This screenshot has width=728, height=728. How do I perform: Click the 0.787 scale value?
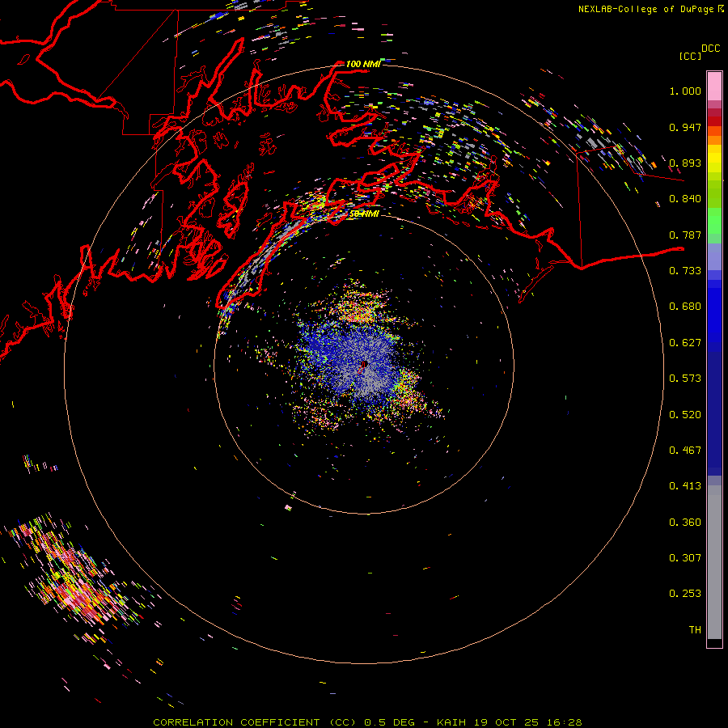click(685, 235)
